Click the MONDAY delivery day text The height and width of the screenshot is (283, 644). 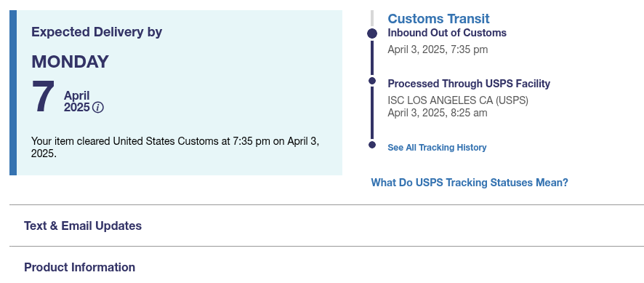tap(70, 62)
